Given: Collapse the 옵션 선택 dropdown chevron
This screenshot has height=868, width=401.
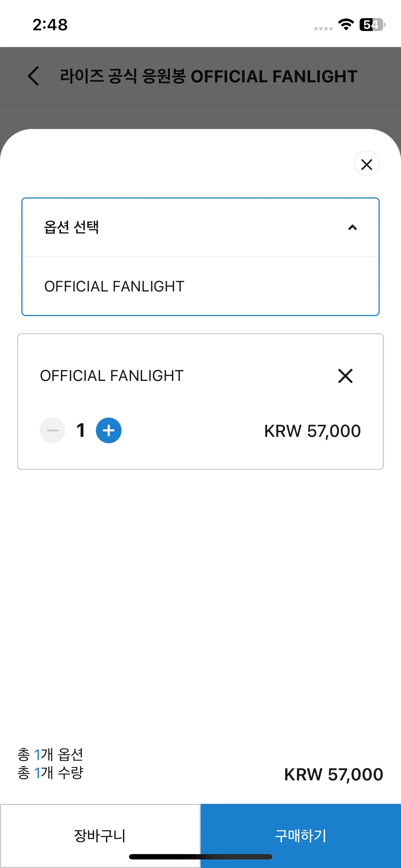Looking at the screenshot, I should pyautogui.click(x=352, y=227).
